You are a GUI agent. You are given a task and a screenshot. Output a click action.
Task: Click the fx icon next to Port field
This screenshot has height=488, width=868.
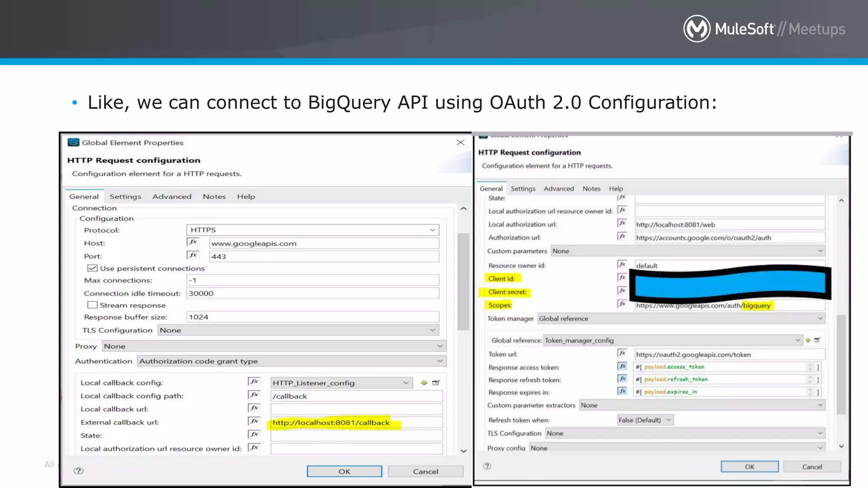(x=193, y=255)
